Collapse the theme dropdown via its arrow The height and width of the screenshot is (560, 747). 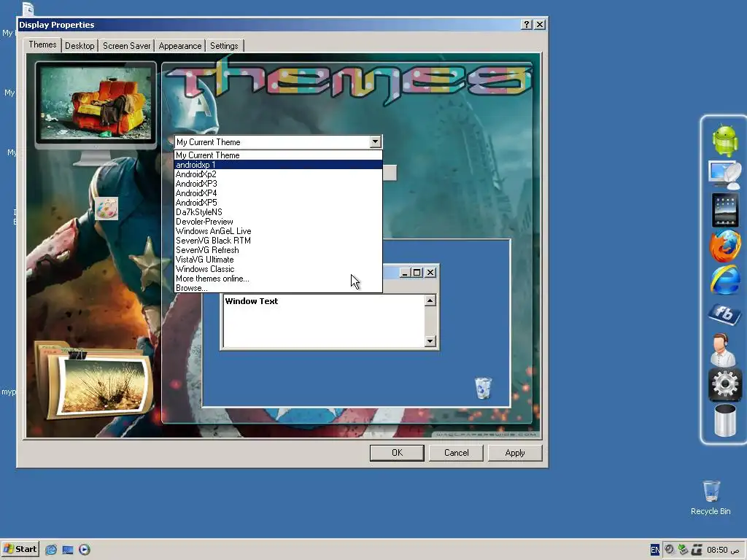click(x=376, y=142)
